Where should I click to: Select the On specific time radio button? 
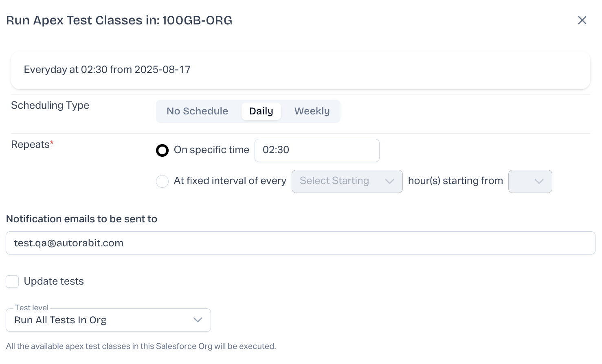(162, 151)
